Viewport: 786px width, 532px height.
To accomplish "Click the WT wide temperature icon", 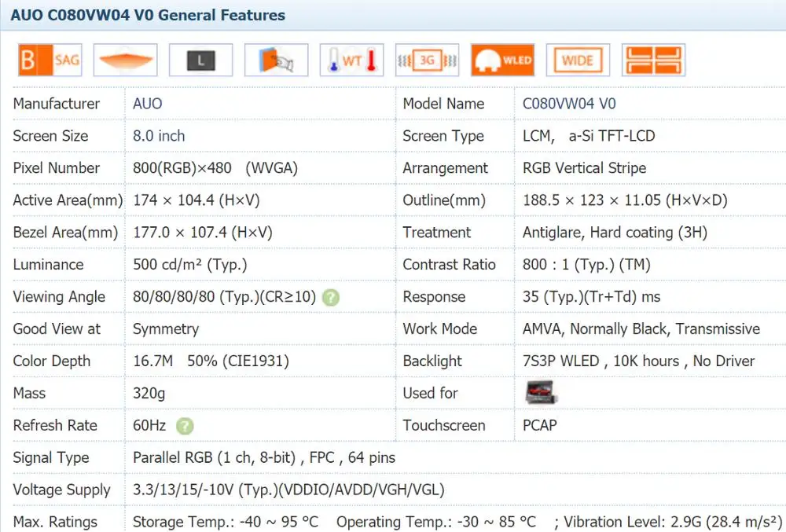I will tap(352, 60).
